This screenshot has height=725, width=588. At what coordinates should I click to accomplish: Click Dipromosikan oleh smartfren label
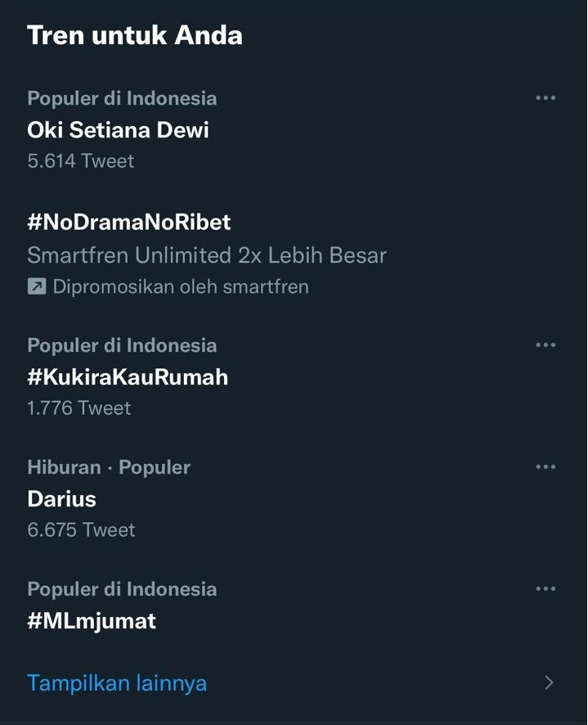181,286
